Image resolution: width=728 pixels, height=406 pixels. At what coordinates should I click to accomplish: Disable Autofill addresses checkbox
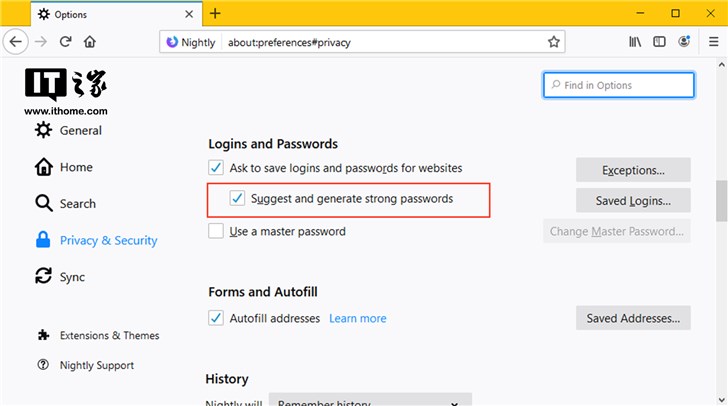216,319
